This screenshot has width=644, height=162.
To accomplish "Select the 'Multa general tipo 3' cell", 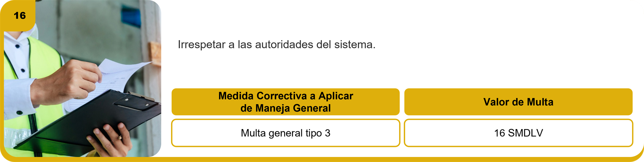I will (286, 133).
